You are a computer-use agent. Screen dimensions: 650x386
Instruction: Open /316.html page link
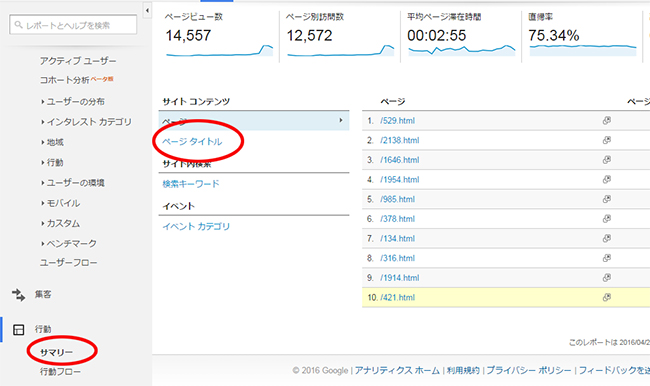[x=397, y=258]
